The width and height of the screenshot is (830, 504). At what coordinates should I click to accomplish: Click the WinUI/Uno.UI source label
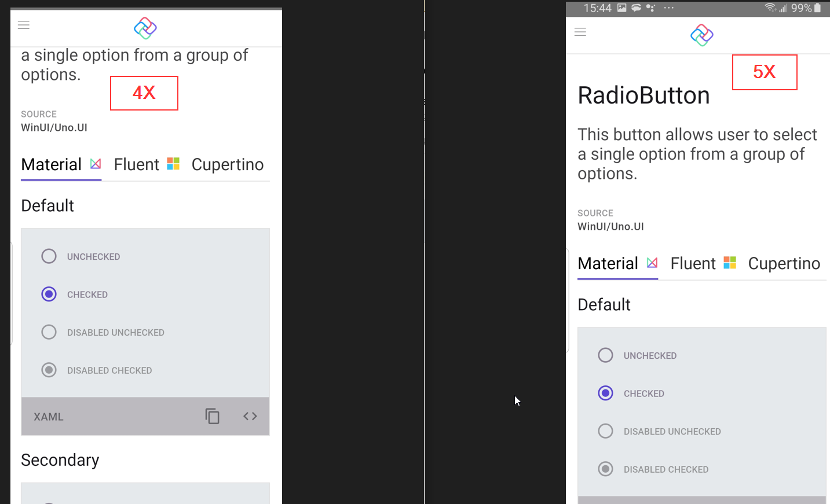54,127
